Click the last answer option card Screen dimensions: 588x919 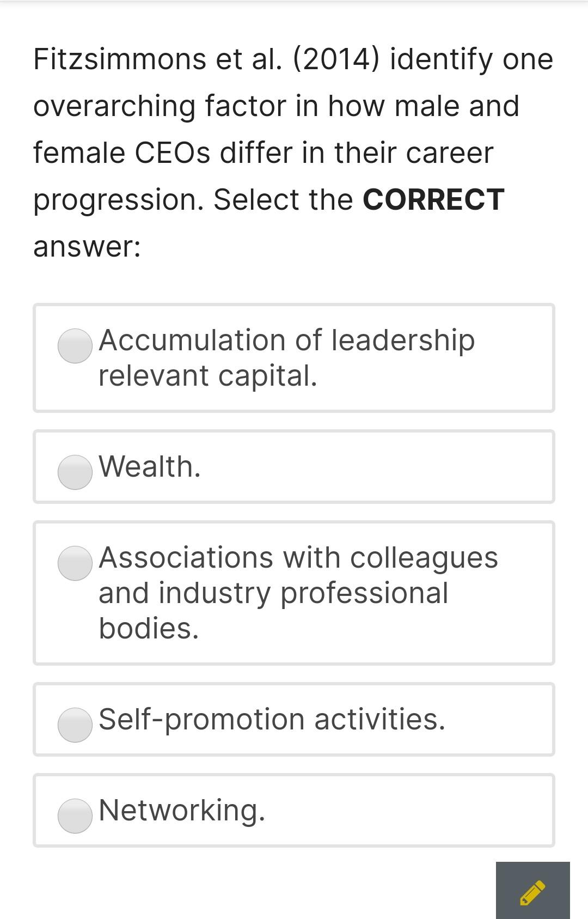click(294, 812)
